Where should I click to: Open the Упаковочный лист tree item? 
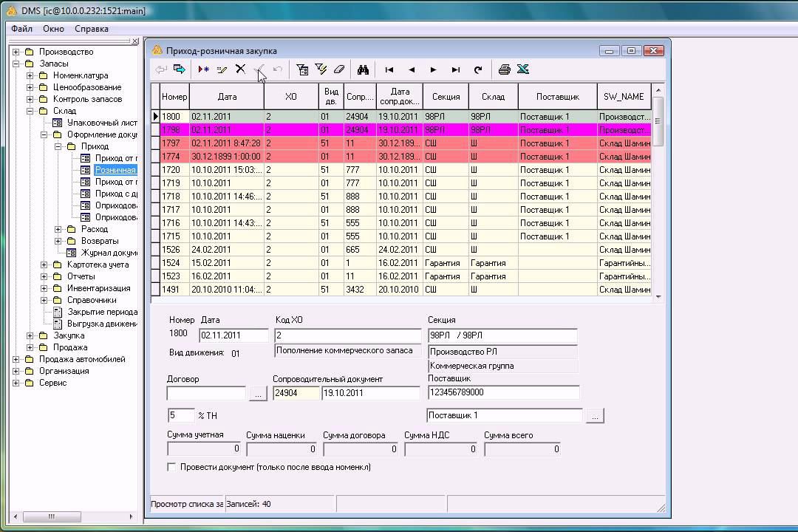pos(102,123)
